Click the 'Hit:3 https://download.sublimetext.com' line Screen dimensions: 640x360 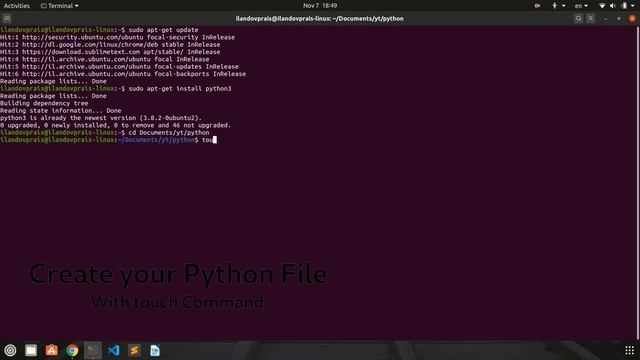tap(110, 52)
